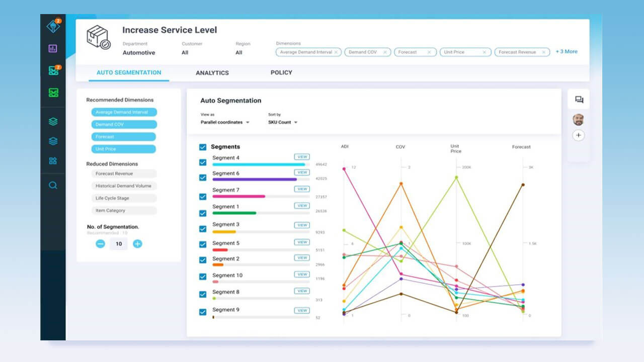
Task: Increase segmentation count with plus button
Action: [137, 244]
